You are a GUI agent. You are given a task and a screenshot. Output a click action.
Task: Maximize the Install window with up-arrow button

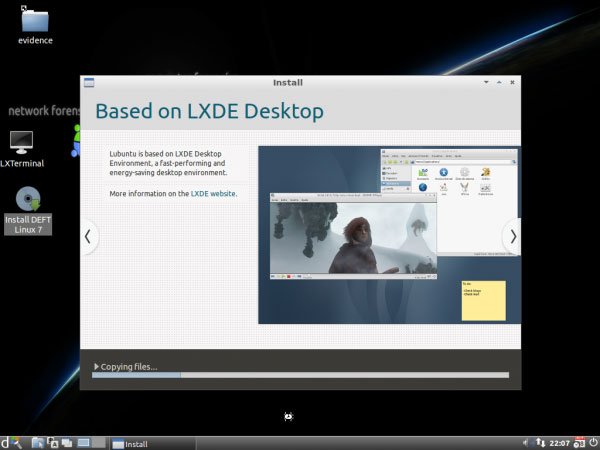coord(499,82)
